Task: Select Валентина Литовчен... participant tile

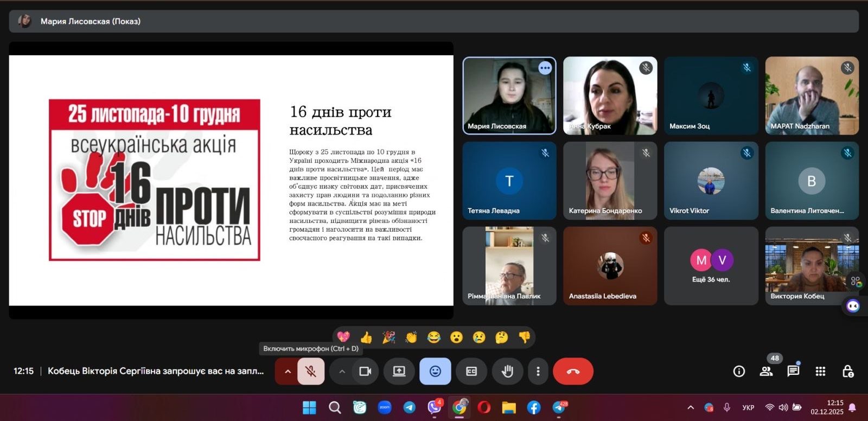Action: coord(812,181)
